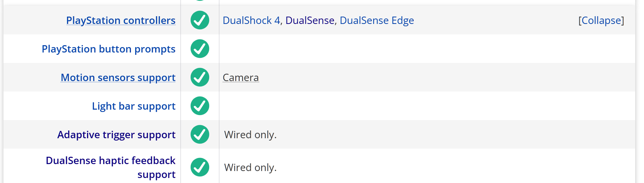The image size is (644, 183).
Task: Follow the DualShock 4 link
Action: [x=251, y=20]
